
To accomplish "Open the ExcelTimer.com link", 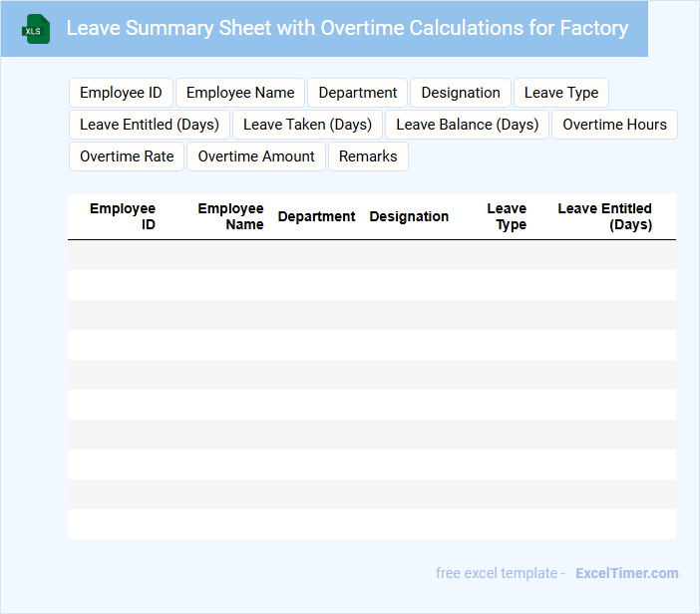I will point(626,573).
